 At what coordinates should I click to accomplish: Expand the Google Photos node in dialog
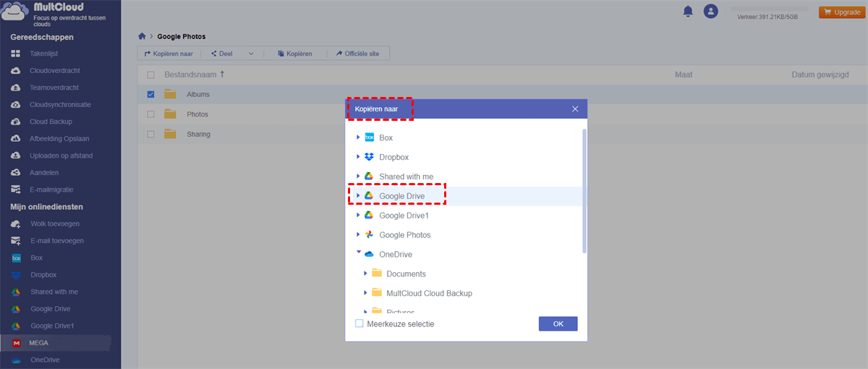357,235
